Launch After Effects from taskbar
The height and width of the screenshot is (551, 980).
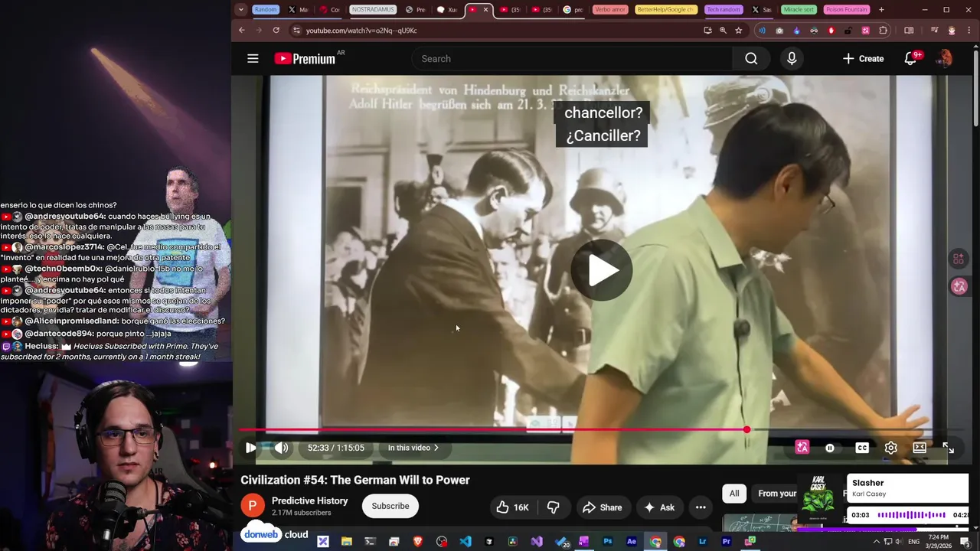coord(632,542)
